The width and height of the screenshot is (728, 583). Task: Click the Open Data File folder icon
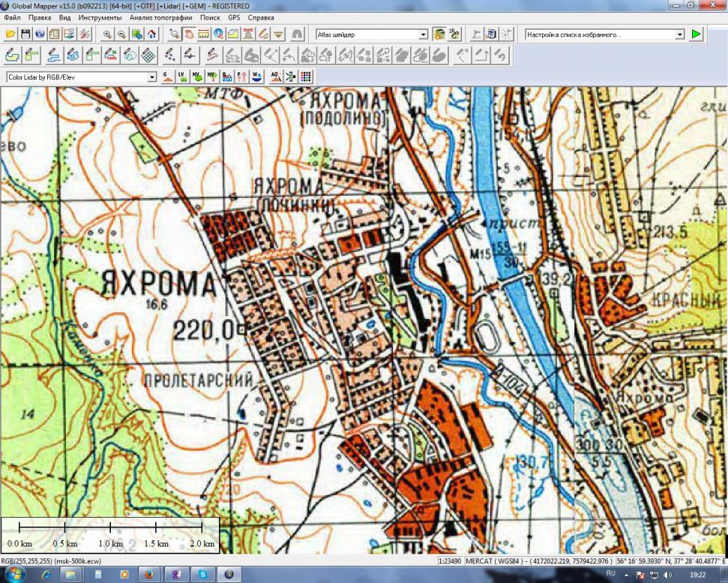pos(10,35)
